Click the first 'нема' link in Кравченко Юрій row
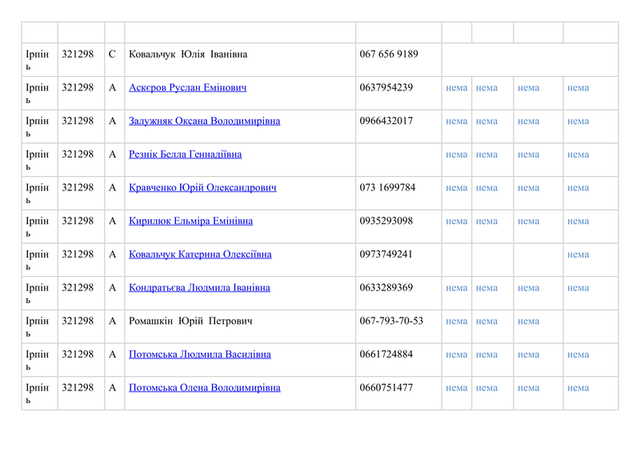The width and height of the screenshot is (640, 452). pyautogui.click(x=456, y=188)
